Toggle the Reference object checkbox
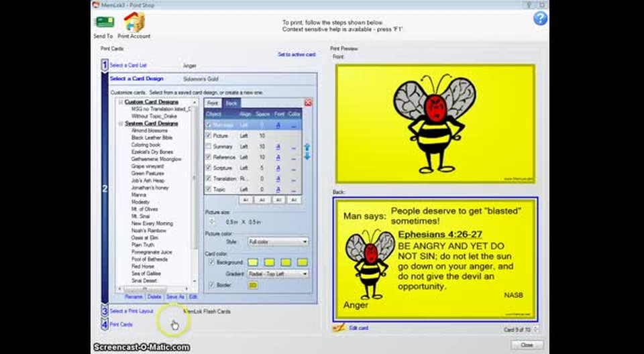Screen dimensions: 644x354 pos(209,158)
